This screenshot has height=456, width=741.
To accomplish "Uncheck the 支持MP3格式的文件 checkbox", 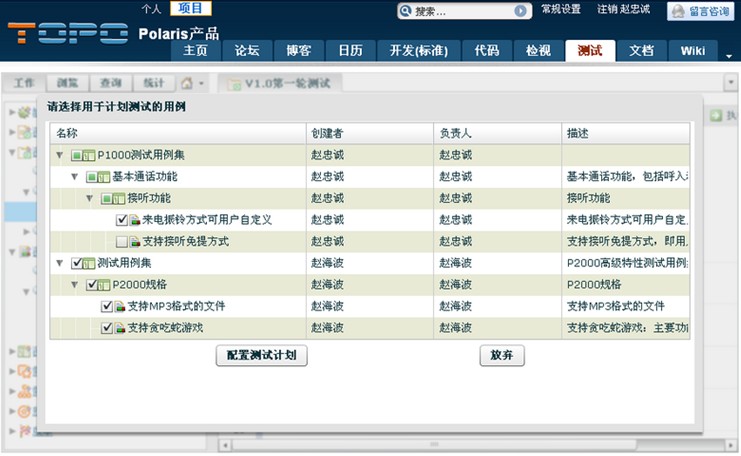I will (x=106, y=306).
